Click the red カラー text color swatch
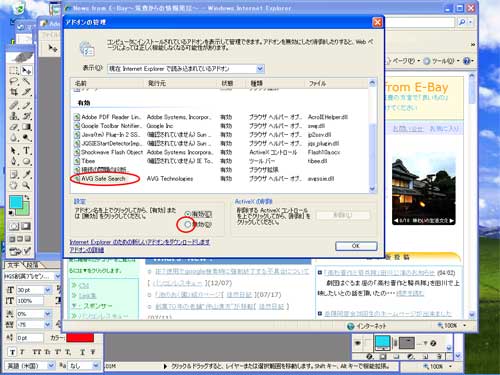Image resolution: width=500 pixels, height=375 pixels. [80, 338]
